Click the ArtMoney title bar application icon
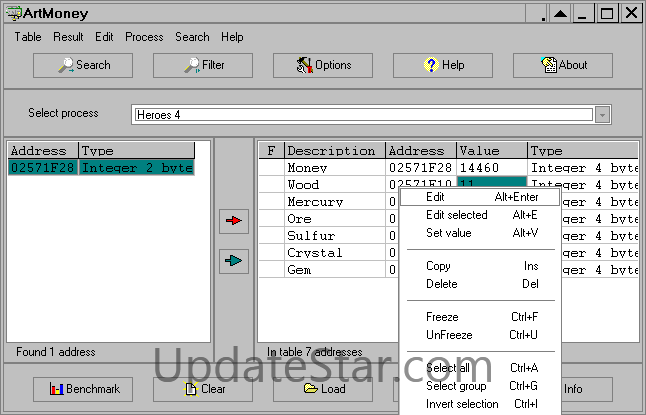The width and height of the screenshot is (646, 415). point(14,13)
